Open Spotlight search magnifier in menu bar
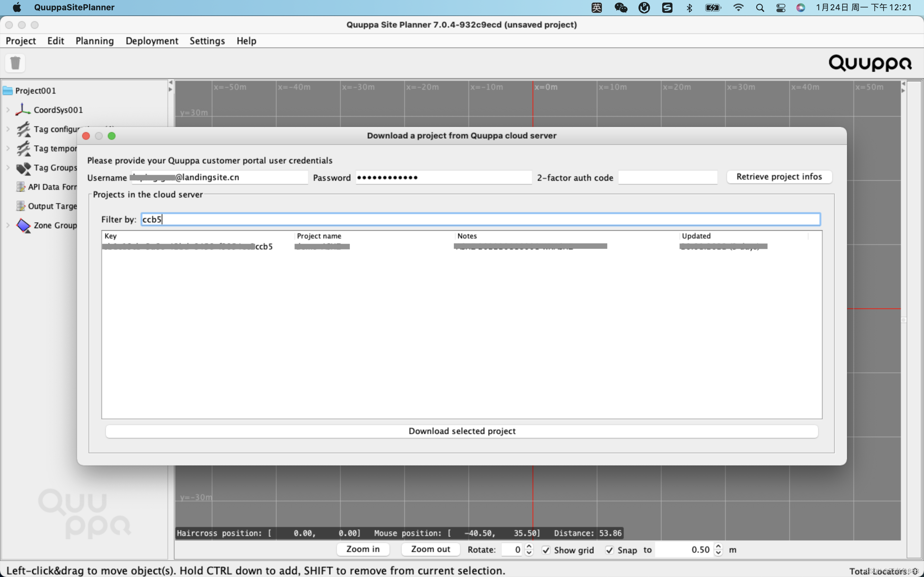The height and width of the screenshot is (577, 924). coord(760,8)
